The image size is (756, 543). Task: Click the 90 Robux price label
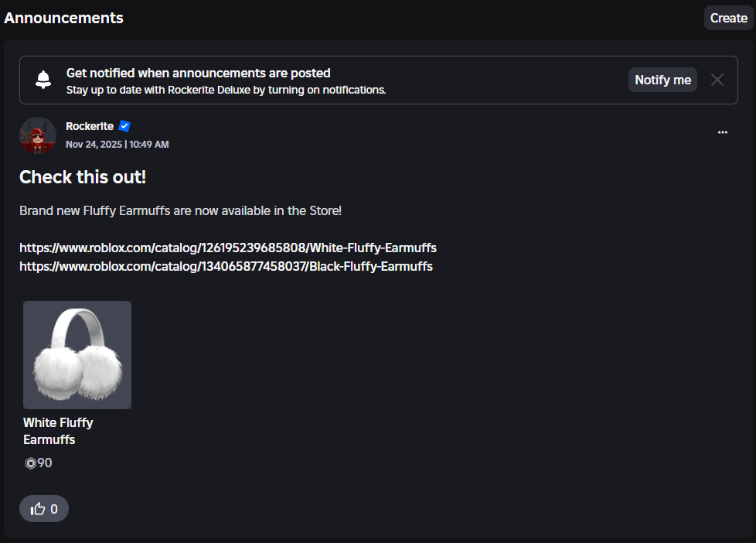click(x=45, y=463)
